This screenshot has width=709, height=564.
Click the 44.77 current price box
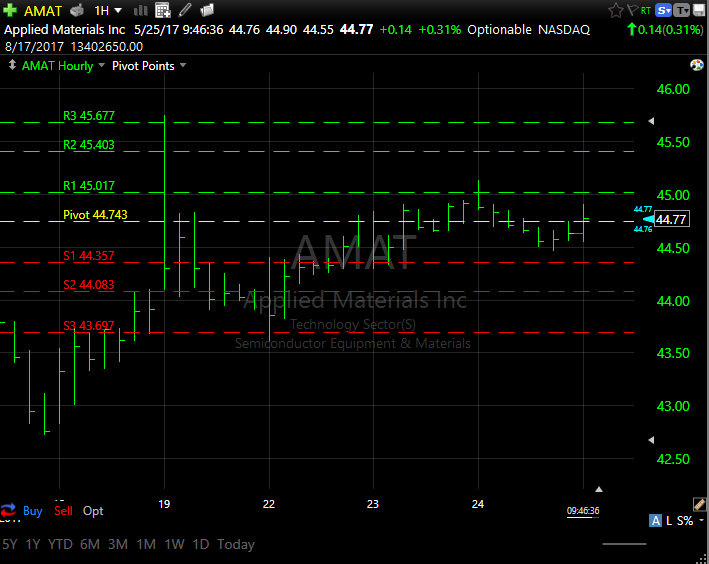(x=671, y=219)
